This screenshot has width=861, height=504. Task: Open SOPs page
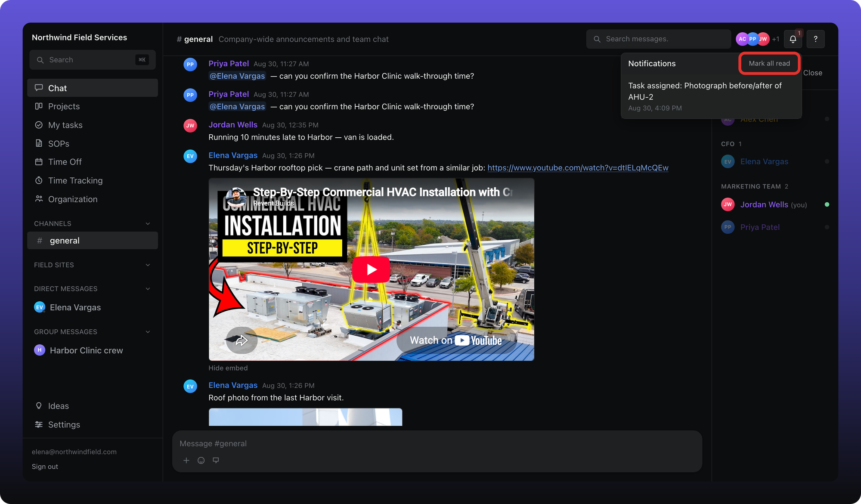click(93, 143)
